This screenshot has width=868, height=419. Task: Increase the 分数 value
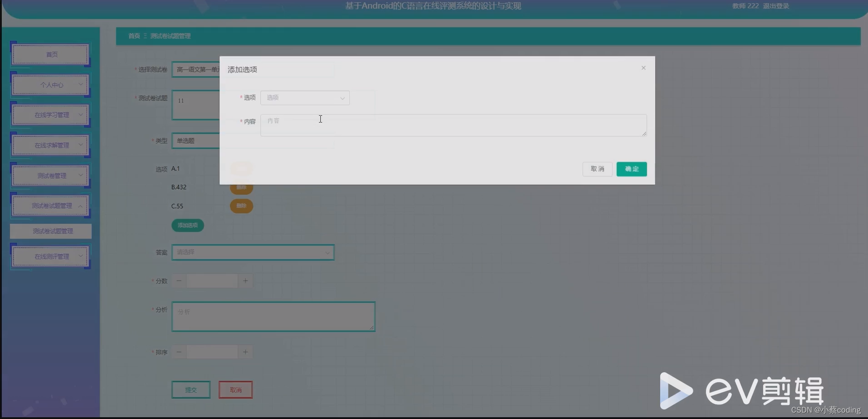pos(245,281)
